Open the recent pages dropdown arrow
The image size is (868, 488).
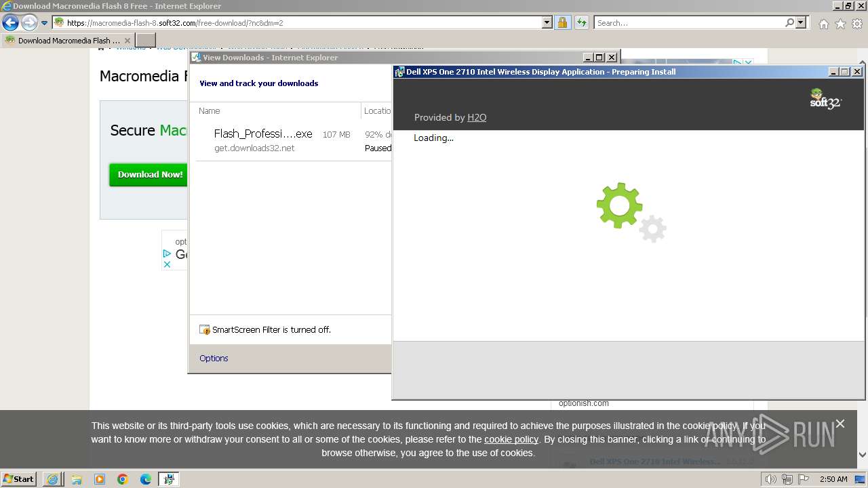44,23
